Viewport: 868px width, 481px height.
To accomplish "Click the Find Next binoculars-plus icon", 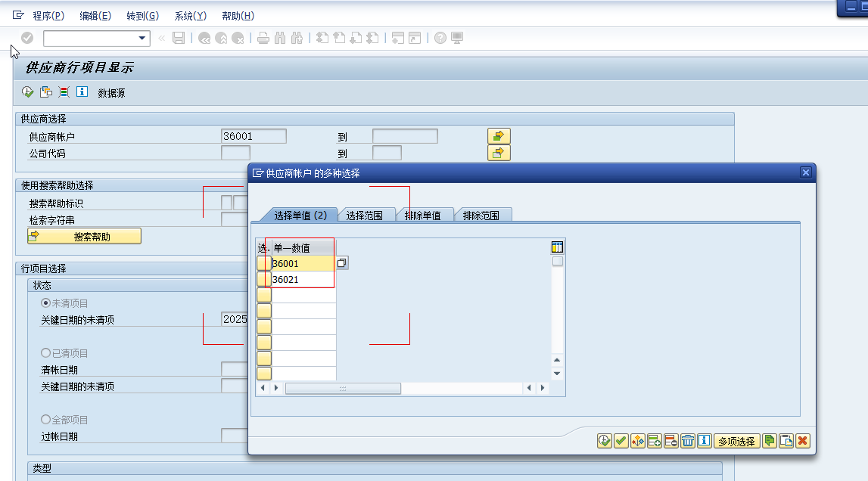I will click(x=297, y=38).
